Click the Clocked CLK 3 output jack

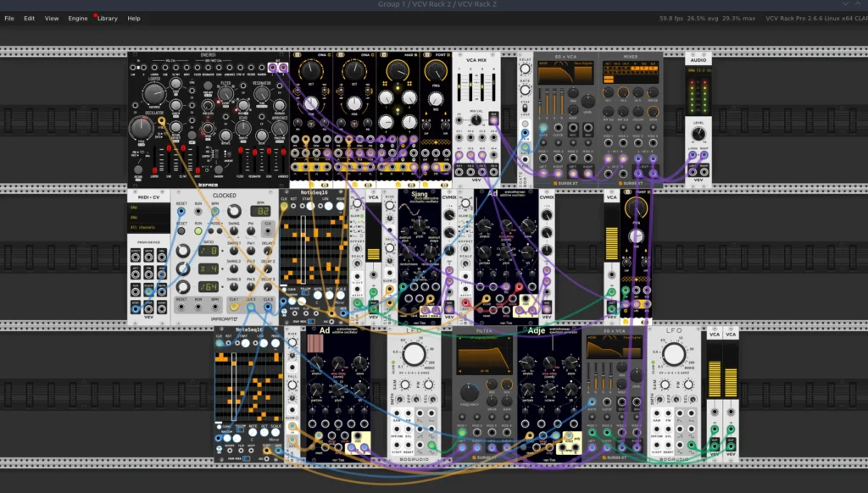coord(268,307)
